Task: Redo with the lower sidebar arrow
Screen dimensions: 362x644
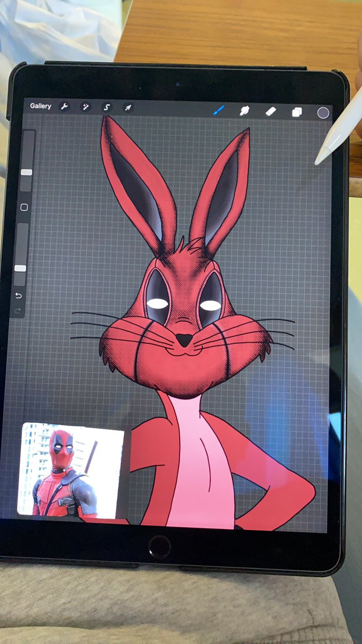Action: [x=18, y=310]
